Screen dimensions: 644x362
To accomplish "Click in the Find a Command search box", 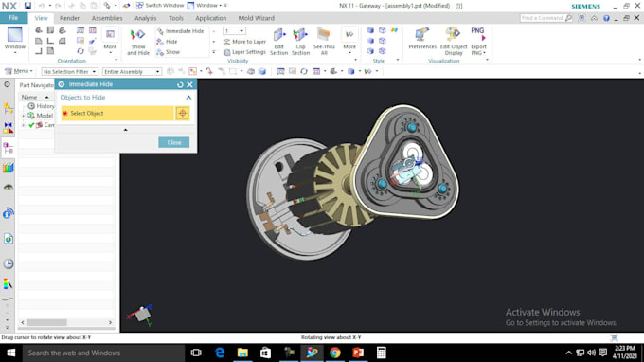I will pyautogui.click(x=542, y=18).
